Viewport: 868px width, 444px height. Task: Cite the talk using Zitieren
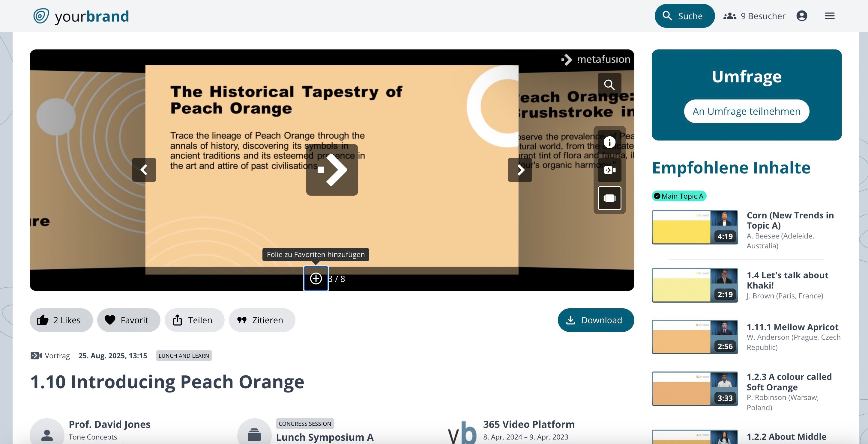262,320
